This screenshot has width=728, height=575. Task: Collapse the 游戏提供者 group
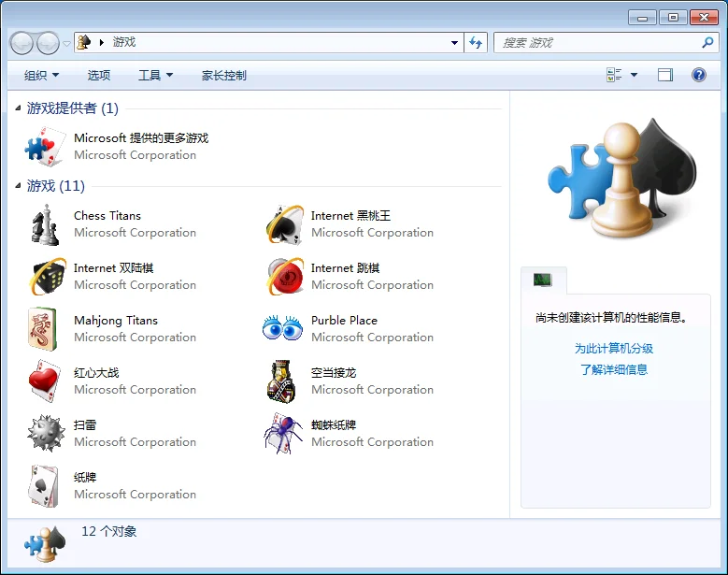click(x=19, y=108)
